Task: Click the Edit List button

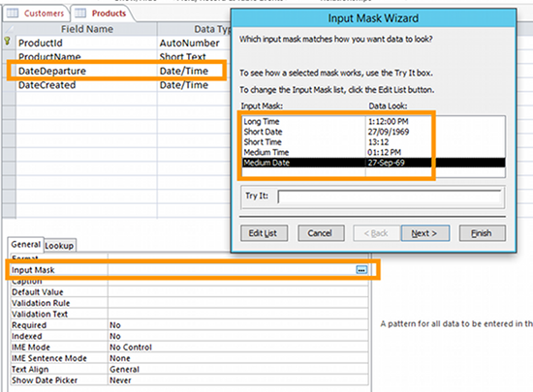Action: click(x=264, y=233)
